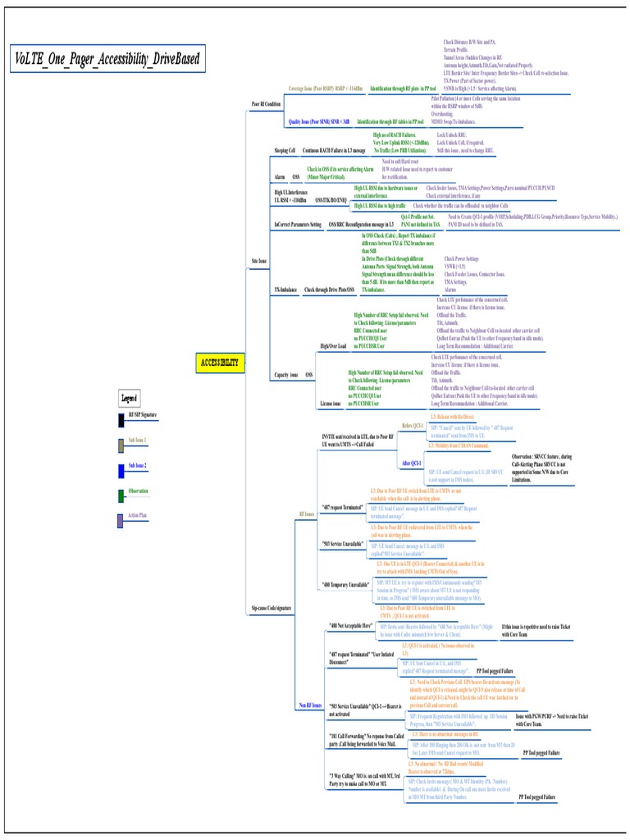The width and height of the screenshot is (630, 840).
Task: Click the Non RF Issues node
Action: (x=309, y=704)
